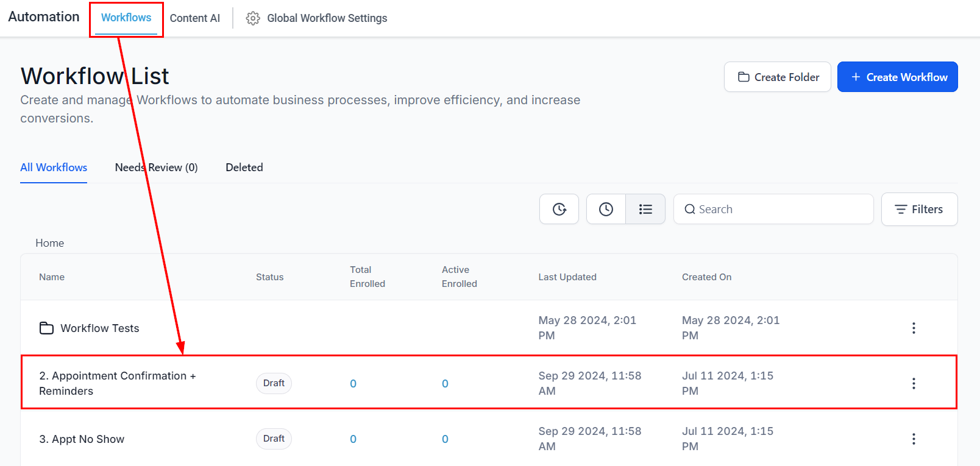Open the Workflow Tests folder icon

[x=46, y=328]
